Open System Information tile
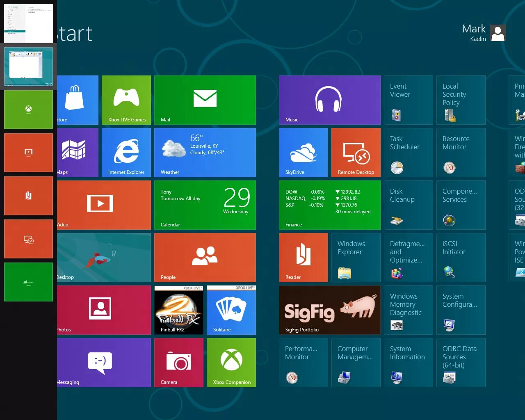Screen dimensions: 525x420 click(409, 363)
